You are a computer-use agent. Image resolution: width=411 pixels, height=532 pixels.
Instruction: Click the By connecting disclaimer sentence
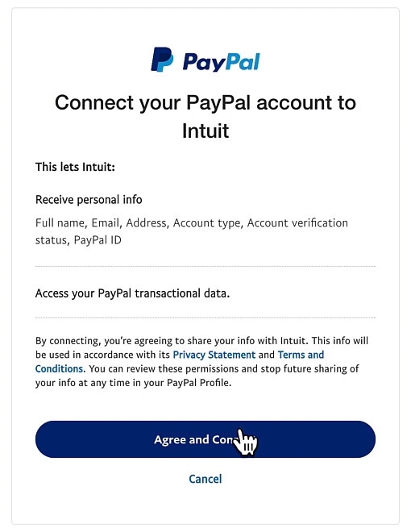pos(201,362)
